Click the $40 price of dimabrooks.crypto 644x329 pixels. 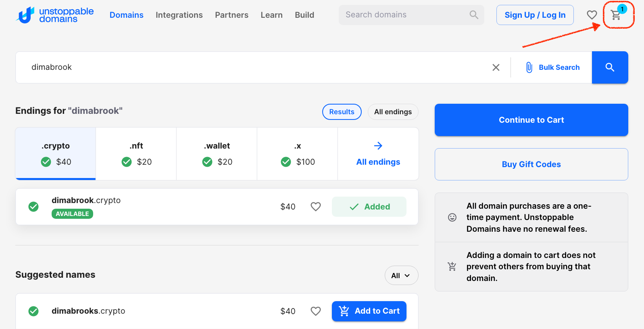pyautogui.click(x=288, y=311)
